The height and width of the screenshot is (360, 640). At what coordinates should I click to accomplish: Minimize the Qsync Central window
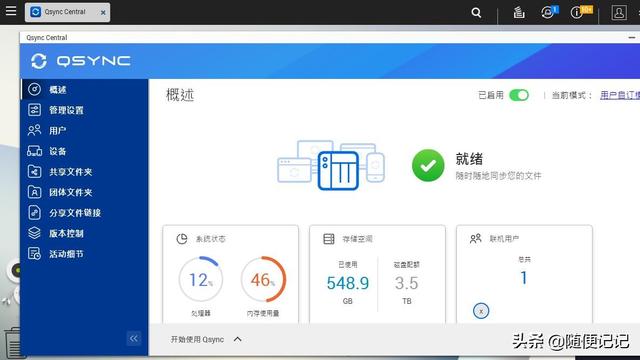632,38
